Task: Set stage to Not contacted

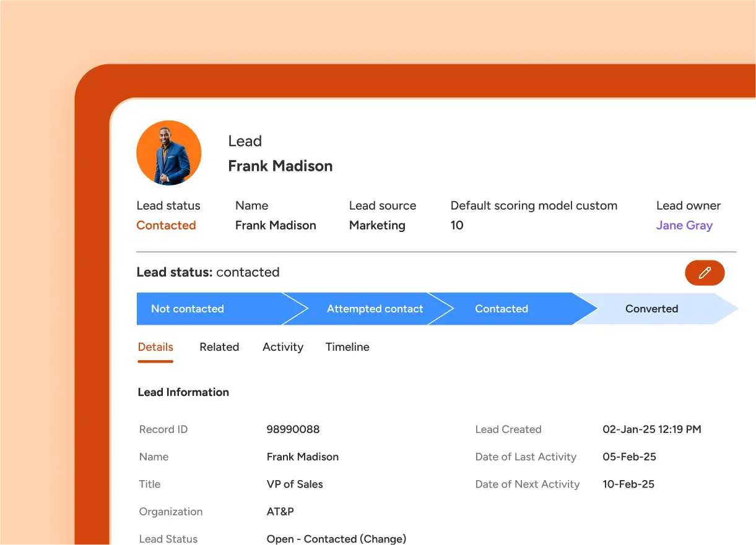Action: [x=188, y=309]
